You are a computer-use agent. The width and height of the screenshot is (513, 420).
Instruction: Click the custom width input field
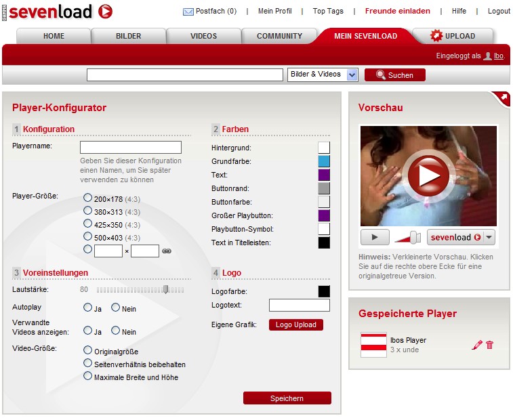108,251
